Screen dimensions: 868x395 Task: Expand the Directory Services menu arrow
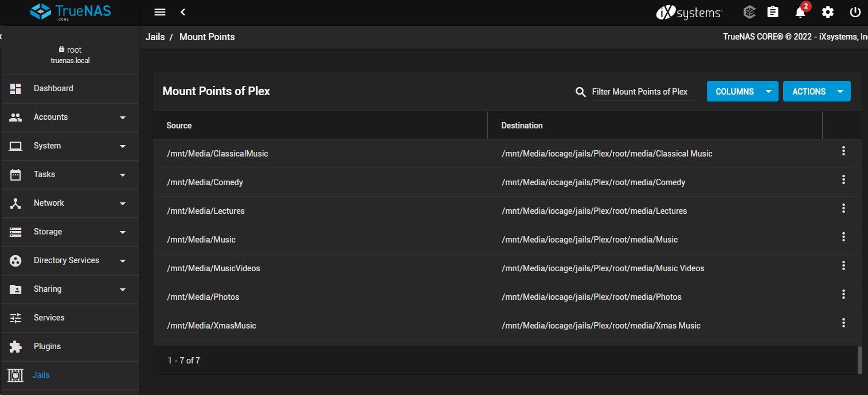click(x=122, y=261)
